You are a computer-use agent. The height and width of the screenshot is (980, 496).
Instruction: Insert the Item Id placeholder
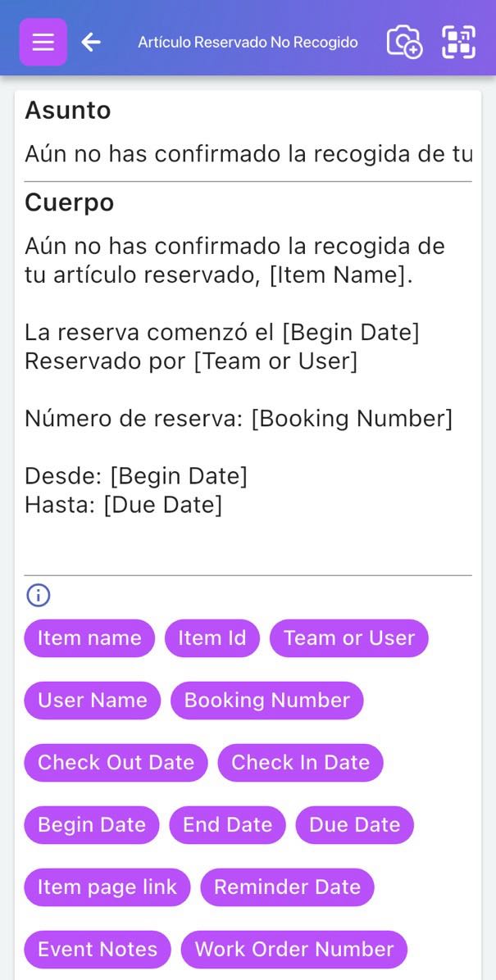point(212,637)
